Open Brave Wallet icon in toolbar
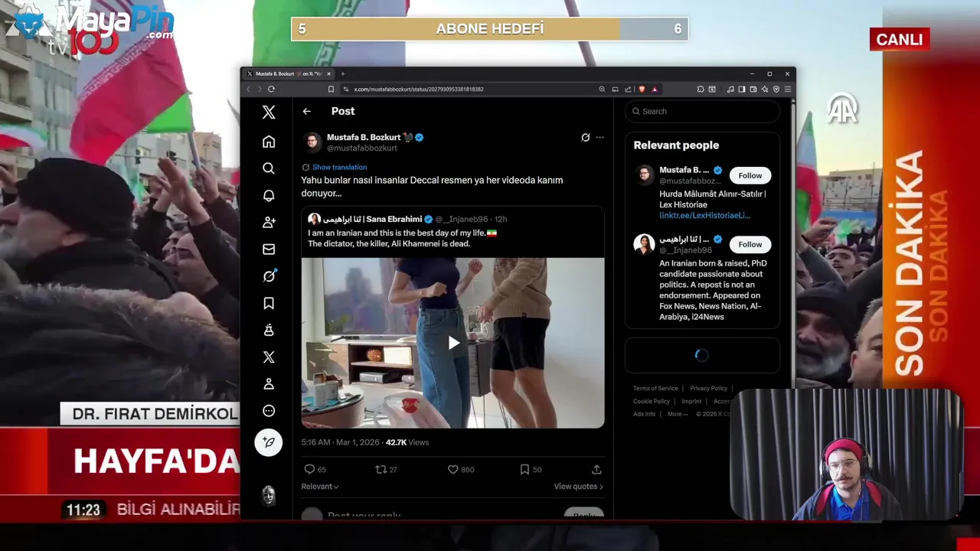The height and width of the screenshot is (551, 980). pyautogui.click(x=753, y=89)
